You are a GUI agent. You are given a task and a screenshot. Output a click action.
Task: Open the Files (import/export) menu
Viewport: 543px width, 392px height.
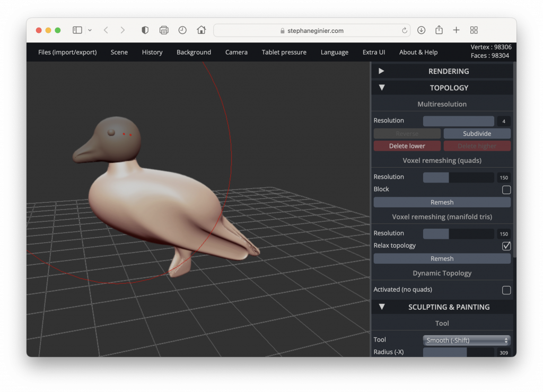point(67,53)
